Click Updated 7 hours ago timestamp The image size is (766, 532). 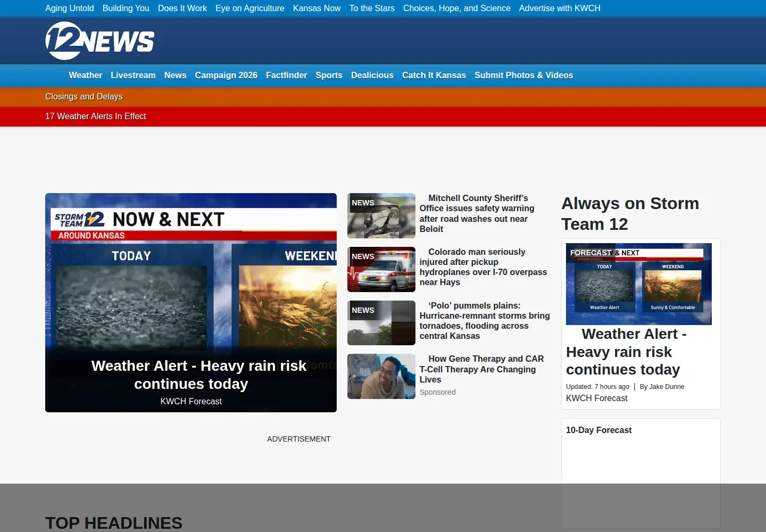tap(597, 387)
